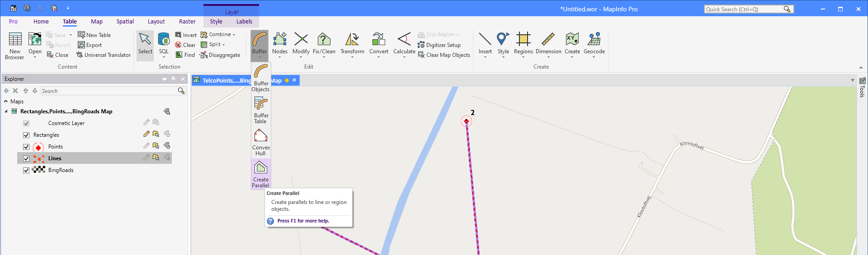Open the Labels contextual tab
The image size is (868, 255).
244,21
